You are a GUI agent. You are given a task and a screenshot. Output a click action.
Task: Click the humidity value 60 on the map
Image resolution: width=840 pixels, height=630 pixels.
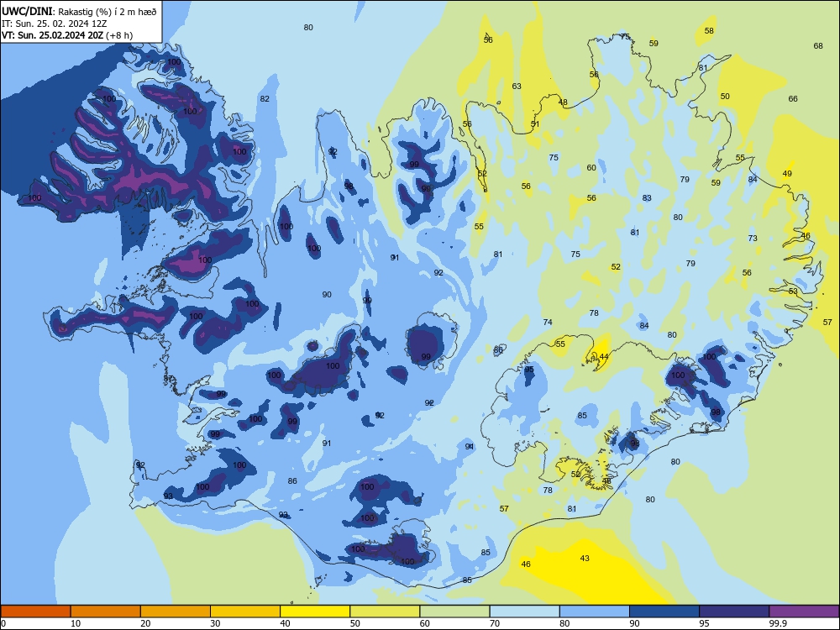click(591, 167)
